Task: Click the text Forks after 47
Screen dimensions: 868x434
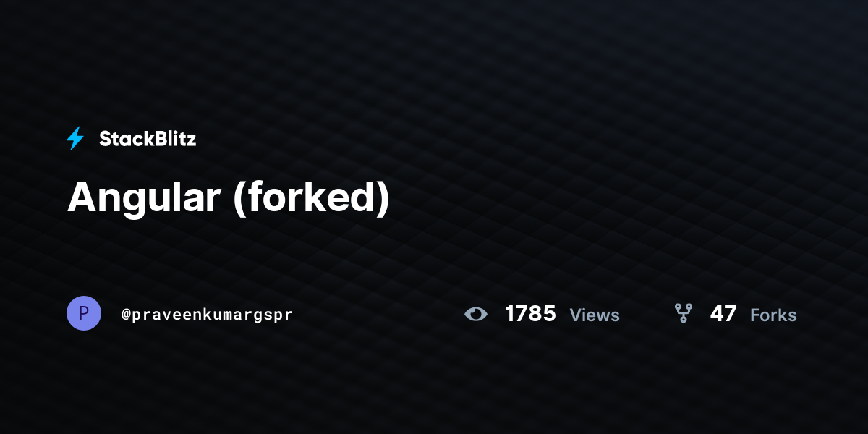Action: 773,315
